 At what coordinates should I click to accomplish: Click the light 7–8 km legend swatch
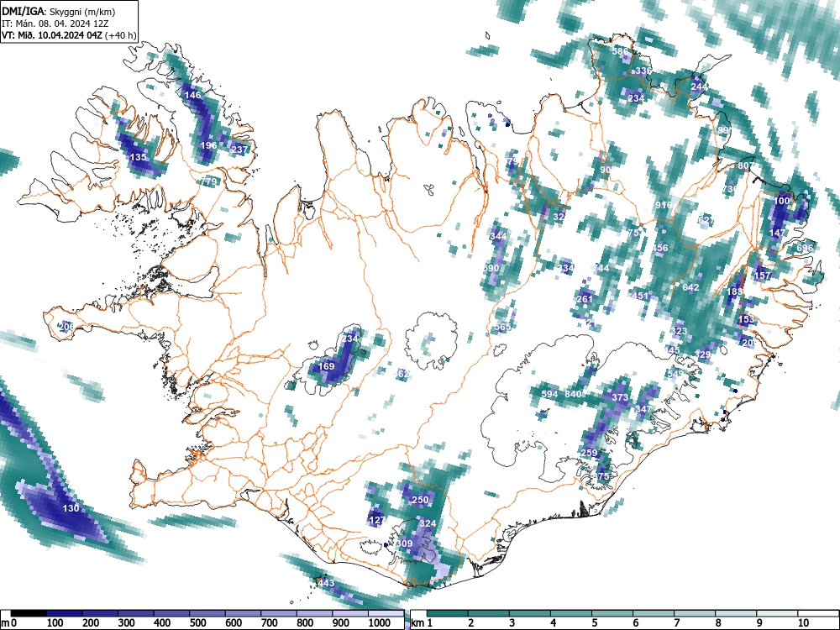click(695, 613)
